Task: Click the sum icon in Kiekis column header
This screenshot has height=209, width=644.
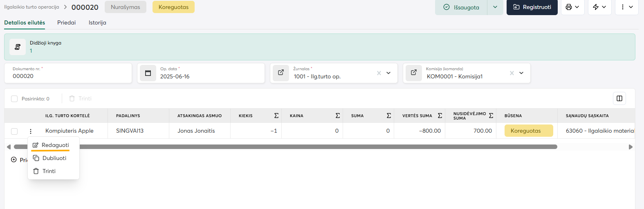Action: tap(276, 116)
